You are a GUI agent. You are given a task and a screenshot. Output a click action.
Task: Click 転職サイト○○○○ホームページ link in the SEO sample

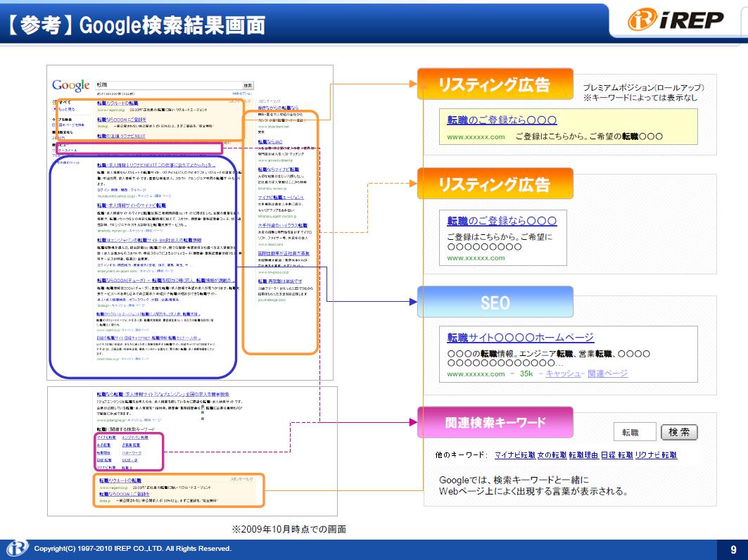click(521, 338)
